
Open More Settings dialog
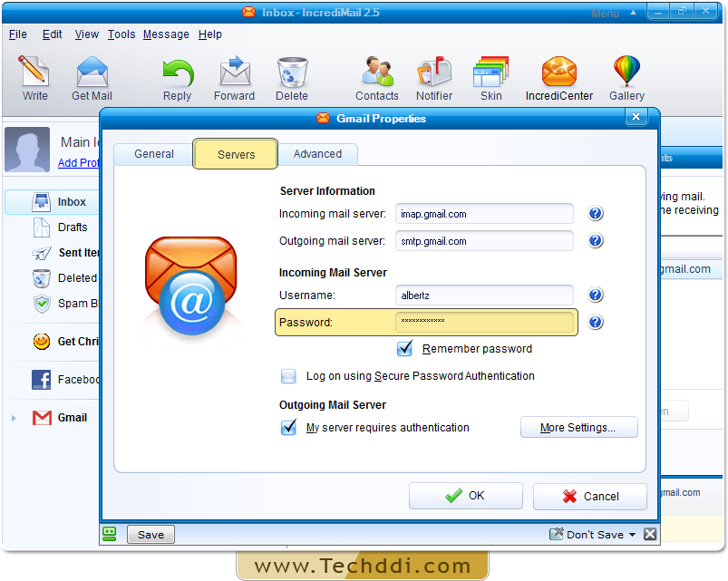click(579, 428)
